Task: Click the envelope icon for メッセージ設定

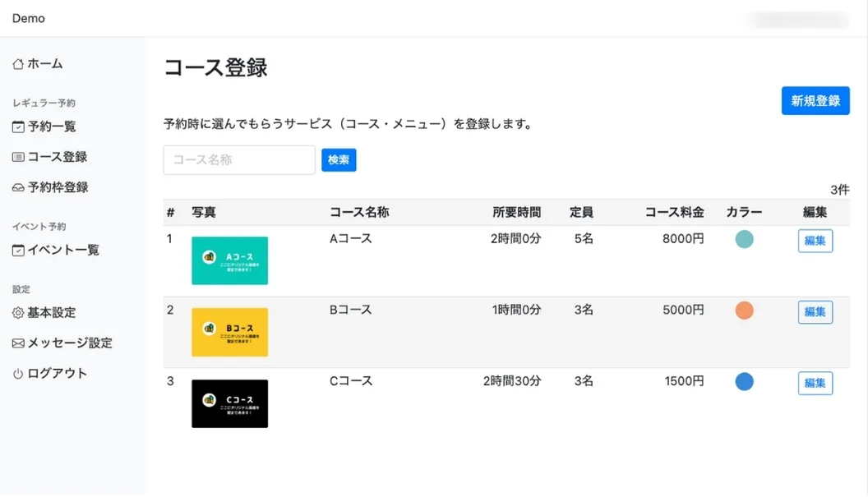Action: (18, 343)
